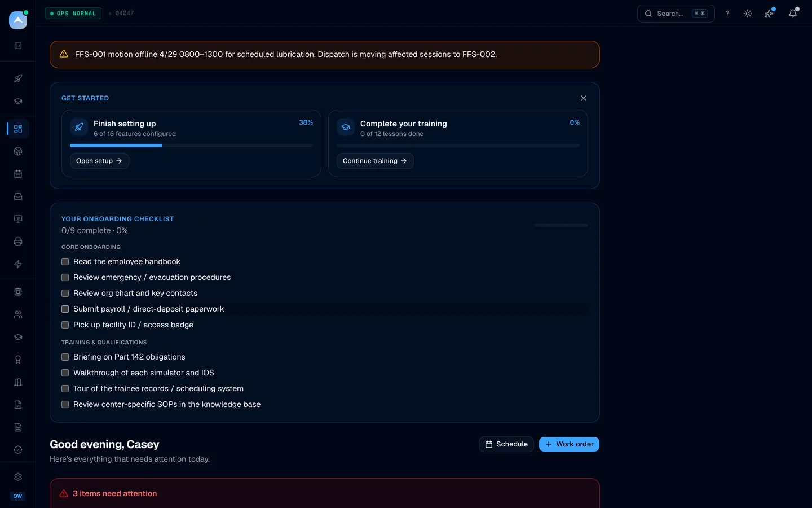The width and height of the screenshot is (812, 508).
Task: Click the 3 items need attention alert
Action: click(324, 493)
